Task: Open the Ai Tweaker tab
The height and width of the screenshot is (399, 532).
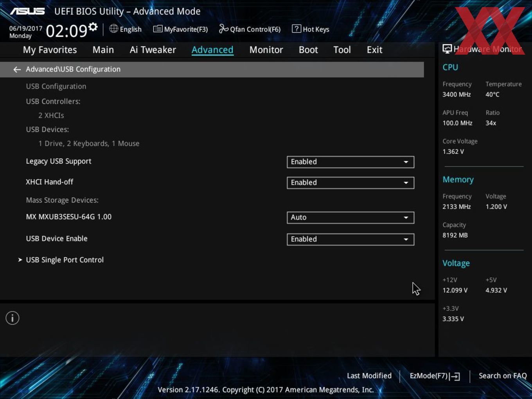Action: click(153, 50)
